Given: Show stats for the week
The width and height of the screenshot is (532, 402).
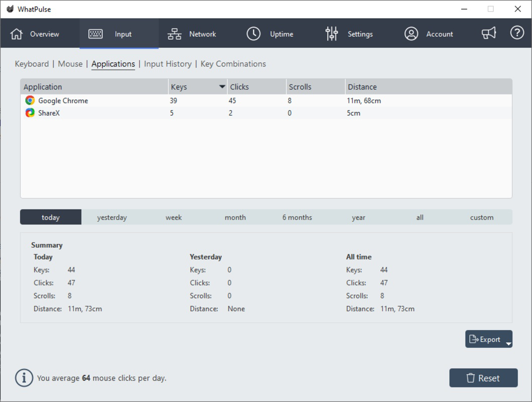Looking at the screenshot, I should coord(173,217).
